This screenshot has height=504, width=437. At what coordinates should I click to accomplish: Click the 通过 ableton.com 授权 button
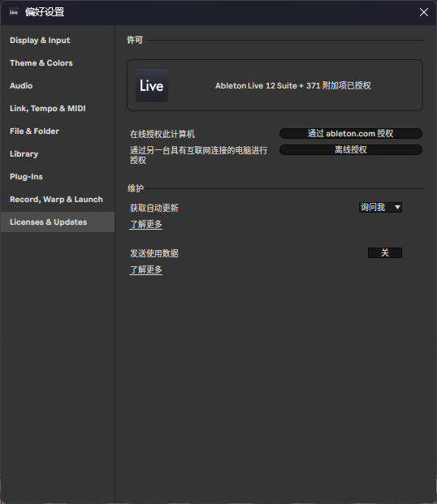point(350,133)
